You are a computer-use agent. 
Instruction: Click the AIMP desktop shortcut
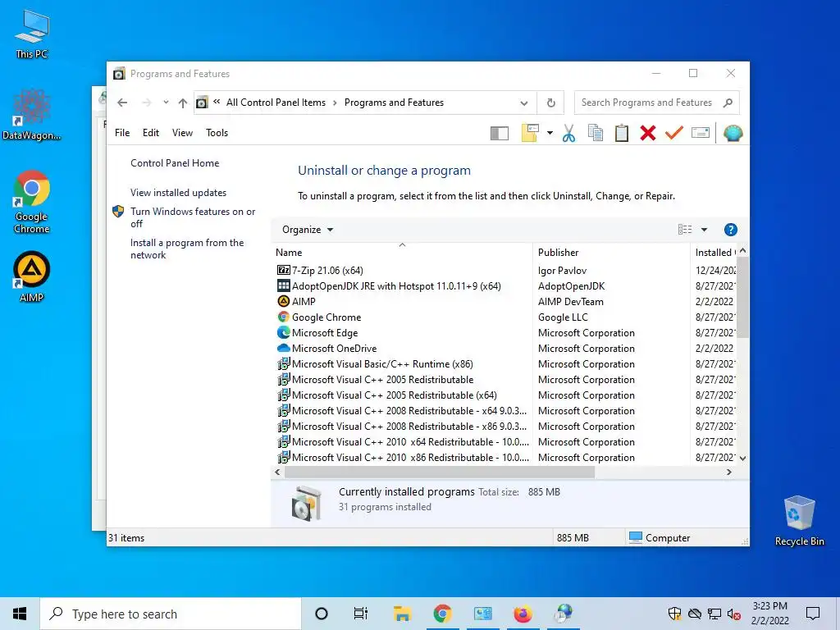(x=32, y=276)
